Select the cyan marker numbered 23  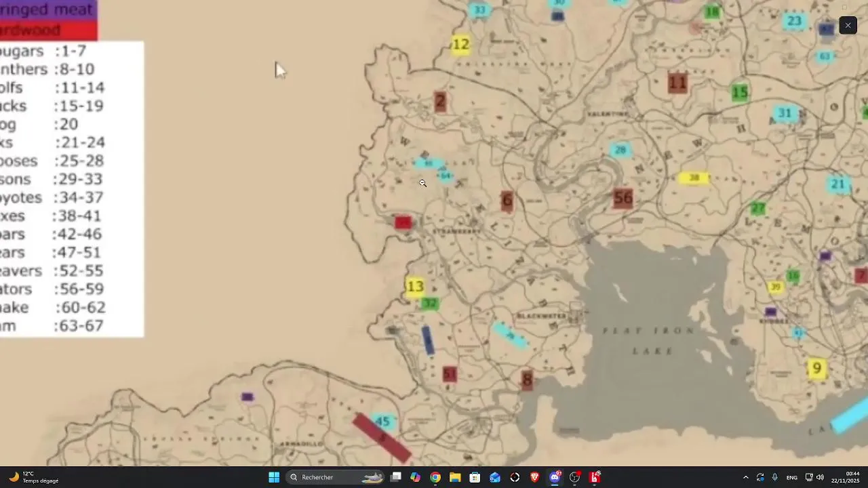click(794, 21)
